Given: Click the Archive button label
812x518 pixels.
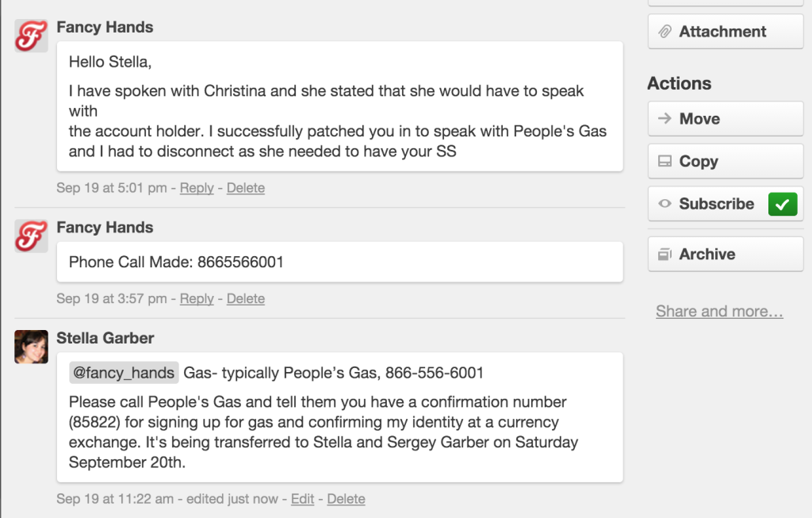Looking at the screenshot, I should (707, 254).
